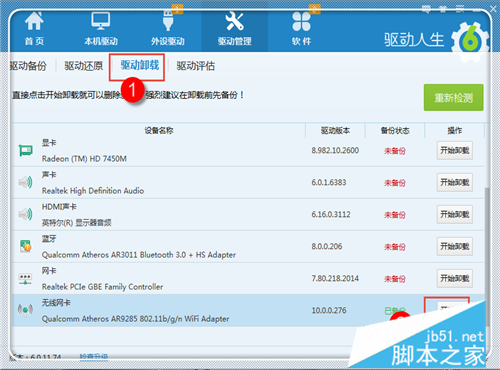The height and width of the screenshot is (370, 500).
Task: Click the 无线网卡 wireless signal icon
Action: 25,310
